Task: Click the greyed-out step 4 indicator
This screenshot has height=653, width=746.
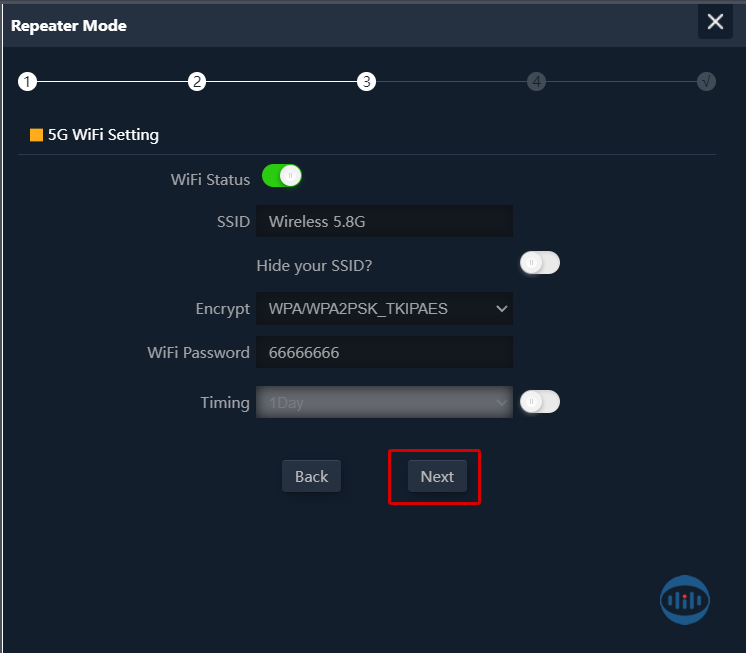Action: [537, 82]
